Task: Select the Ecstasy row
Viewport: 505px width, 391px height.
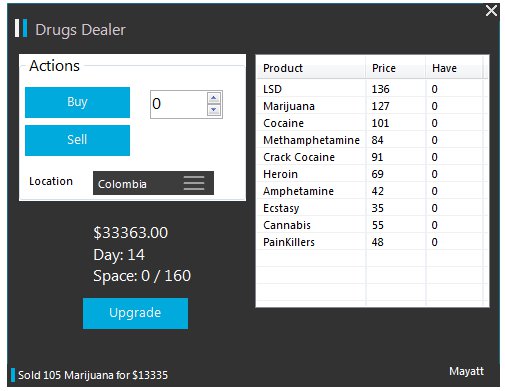Action: tap(373, 208)
